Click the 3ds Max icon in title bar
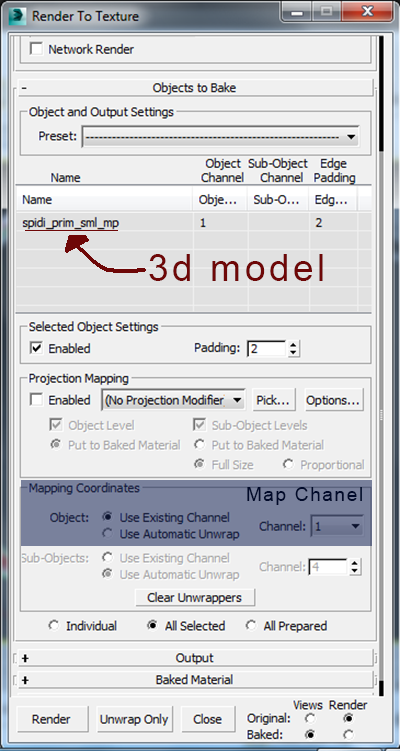400x751 pixels. [x=17, y=15]
